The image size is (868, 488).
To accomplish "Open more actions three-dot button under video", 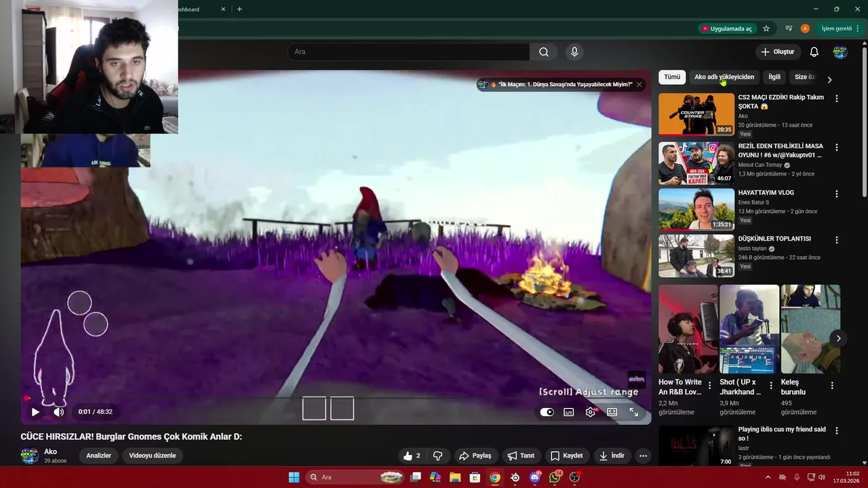I will click(643, 455).
